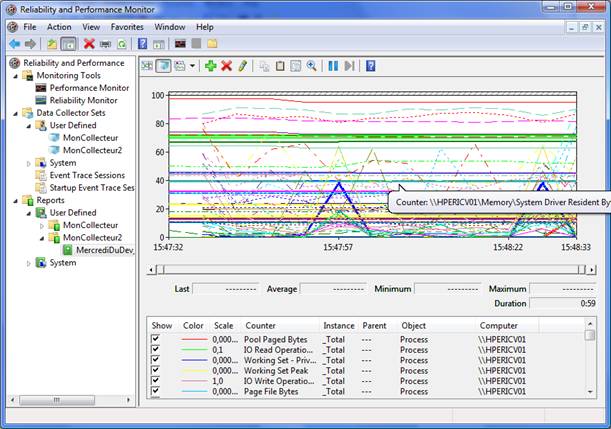
Task: Click the Properties icon in the graph toolbar
Action: tap(296, 66)
